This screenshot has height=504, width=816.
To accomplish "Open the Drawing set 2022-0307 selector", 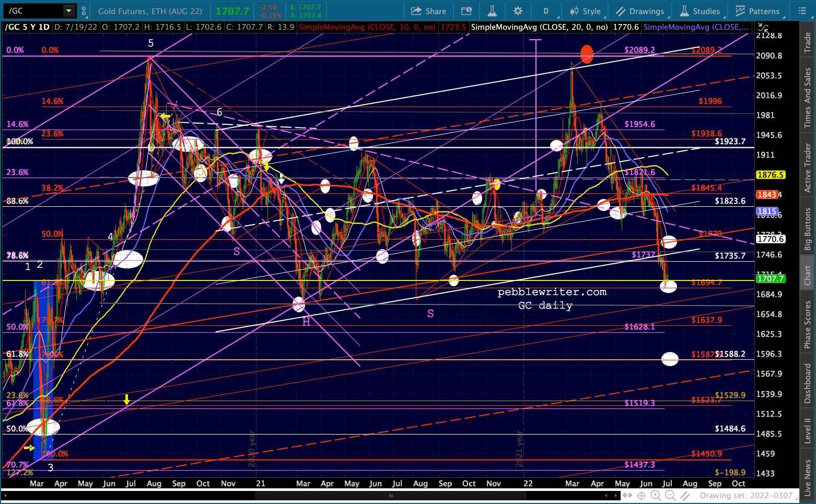I will [746, 496].
